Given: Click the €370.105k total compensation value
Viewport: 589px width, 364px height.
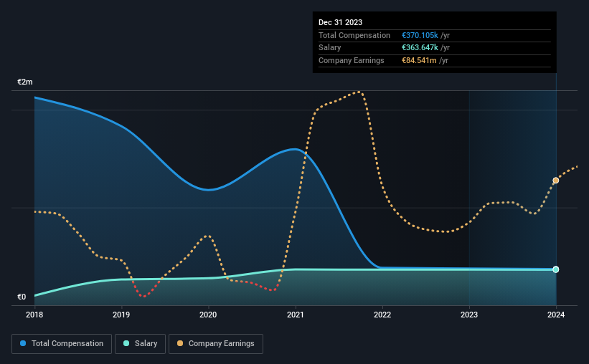Looking at the screenshot, I should (420, 35).
